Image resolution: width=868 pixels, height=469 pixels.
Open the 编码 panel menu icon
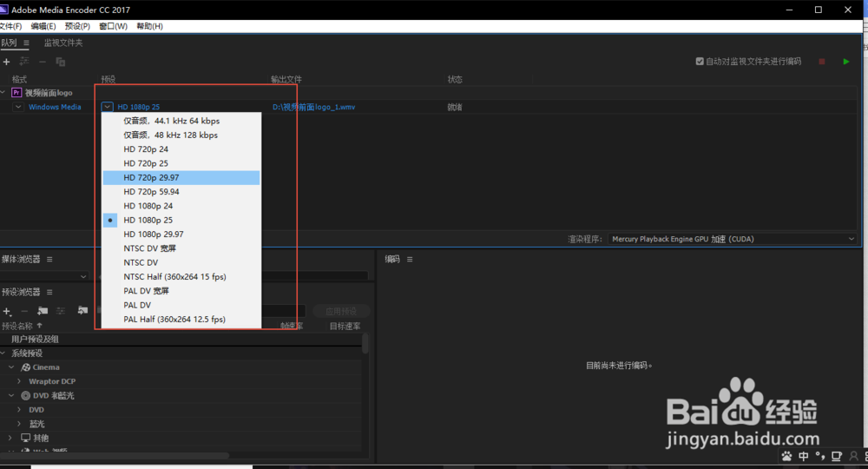coord(410,259)
